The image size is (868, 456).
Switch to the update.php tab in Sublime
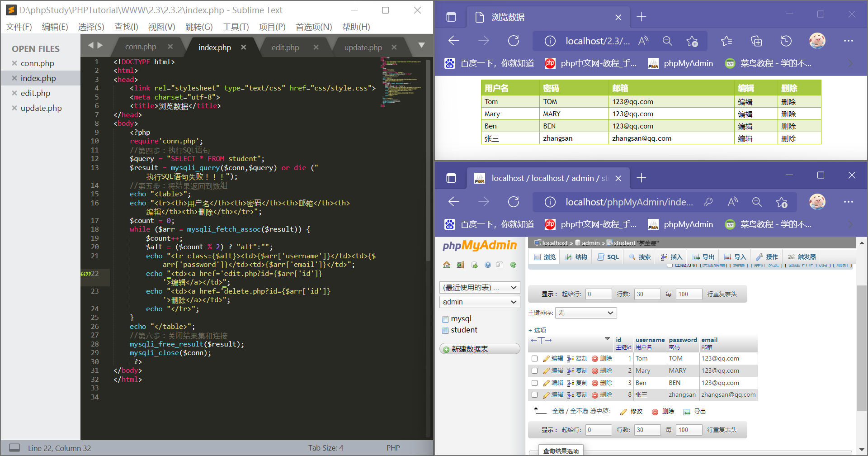(363, 47)
